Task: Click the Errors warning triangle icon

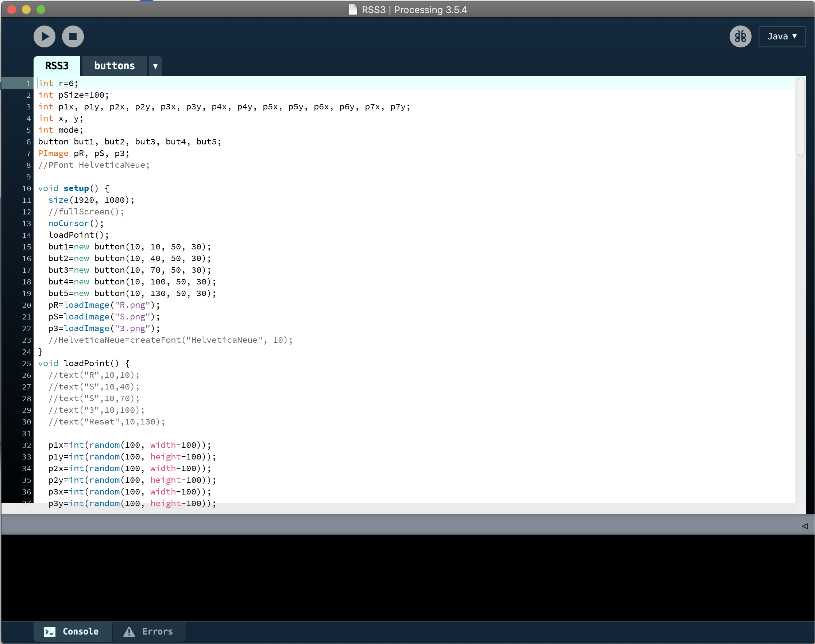Action: click(129, 632)
